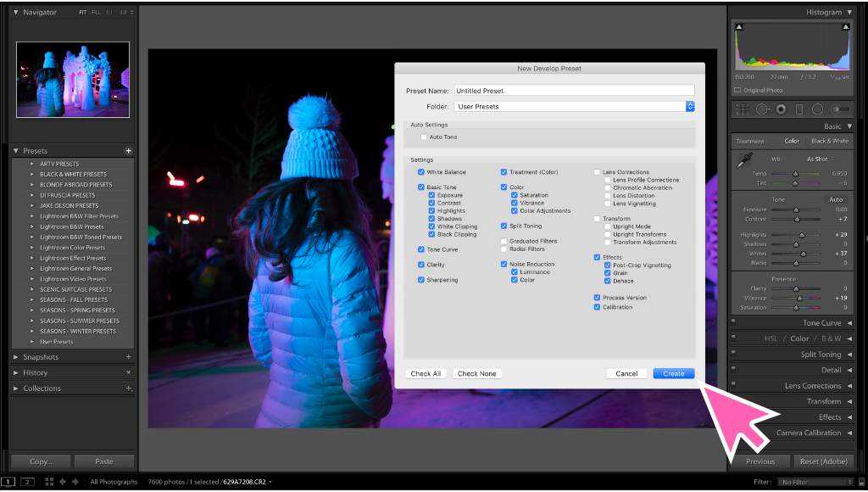This screenshot has width=868, height=492.
Task: Click the Copy... button
Action: [41, 461]
